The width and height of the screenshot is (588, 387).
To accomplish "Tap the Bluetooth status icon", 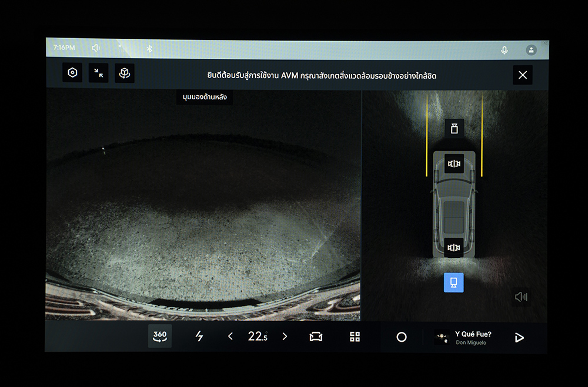I will tap(149, 49).
